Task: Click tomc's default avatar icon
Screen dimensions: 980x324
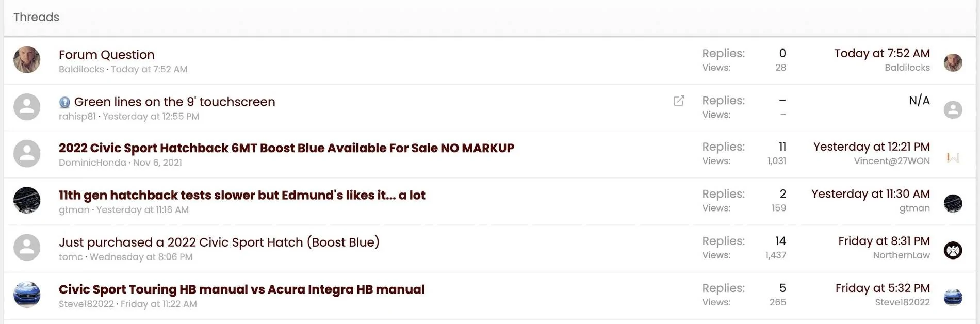Action: pyautogui.click(x=27, y=247)
